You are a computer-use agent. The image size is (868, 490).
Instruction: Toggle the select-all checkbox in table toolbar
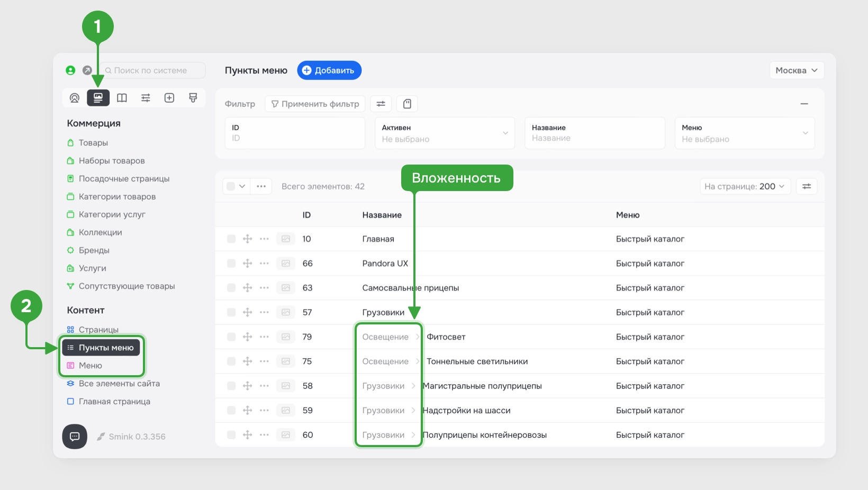(231, 186)
